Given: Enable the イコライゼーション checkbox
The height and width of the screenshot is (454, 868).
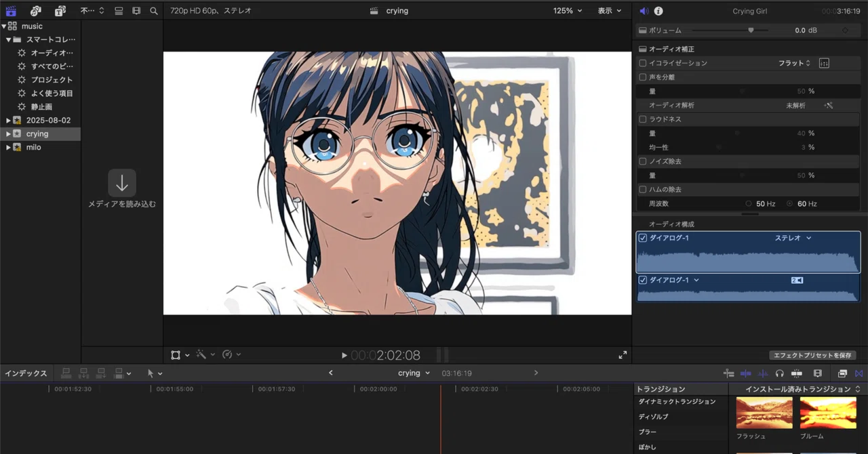Looking at the screenshot, I should click(x=643, y=63).
